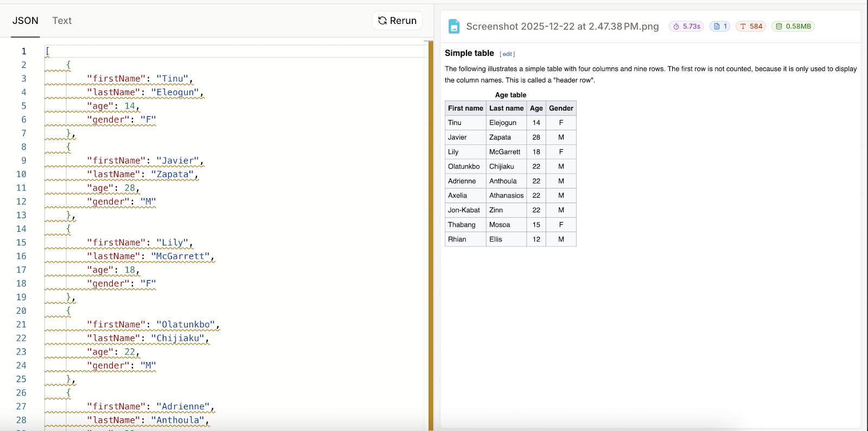Viewport: 868px width, 431px height.
Task: Click the Age table caption
Action: 510,95
